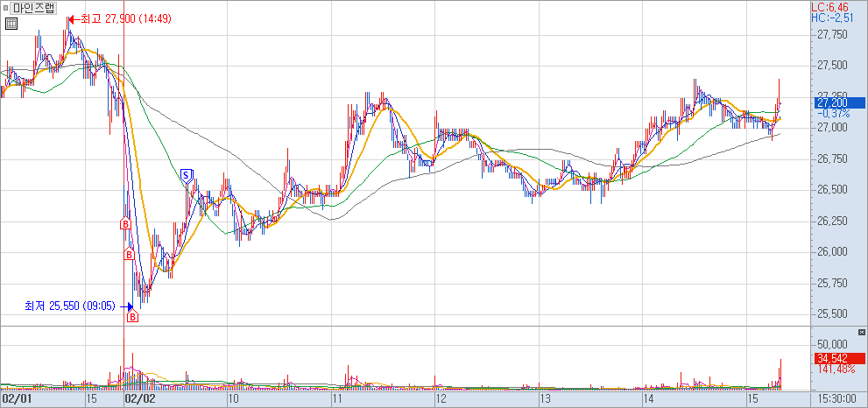Click the 141.48% volume ratio text
Viewport: 868px width, 408px height.
pyautogui.click(x=836, y=369)
